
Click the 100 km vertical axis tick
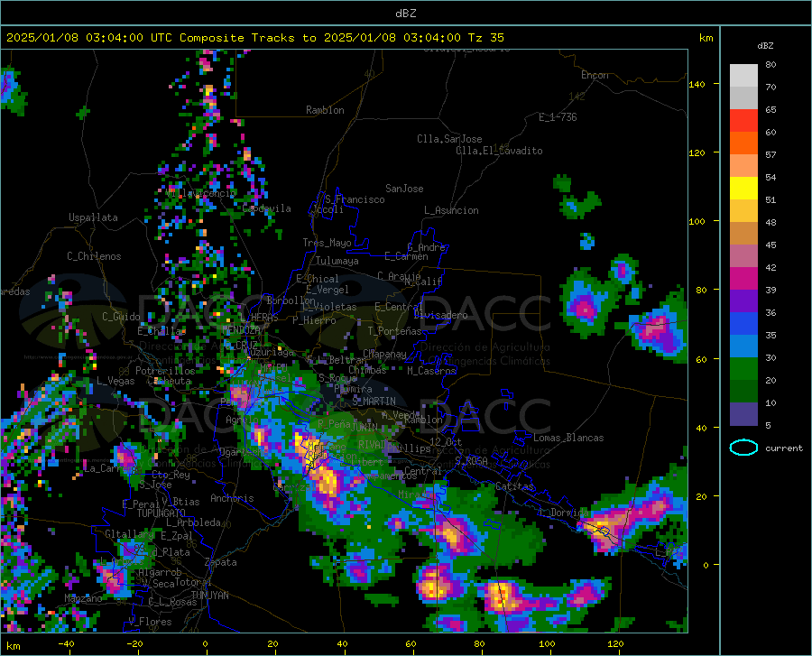697,221
